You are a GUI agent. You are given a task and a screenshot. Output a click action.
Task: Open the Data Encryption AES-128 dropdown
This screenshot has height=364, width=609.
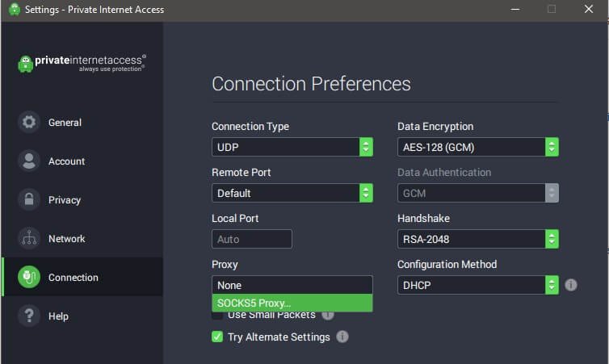[x=477, y=147]
